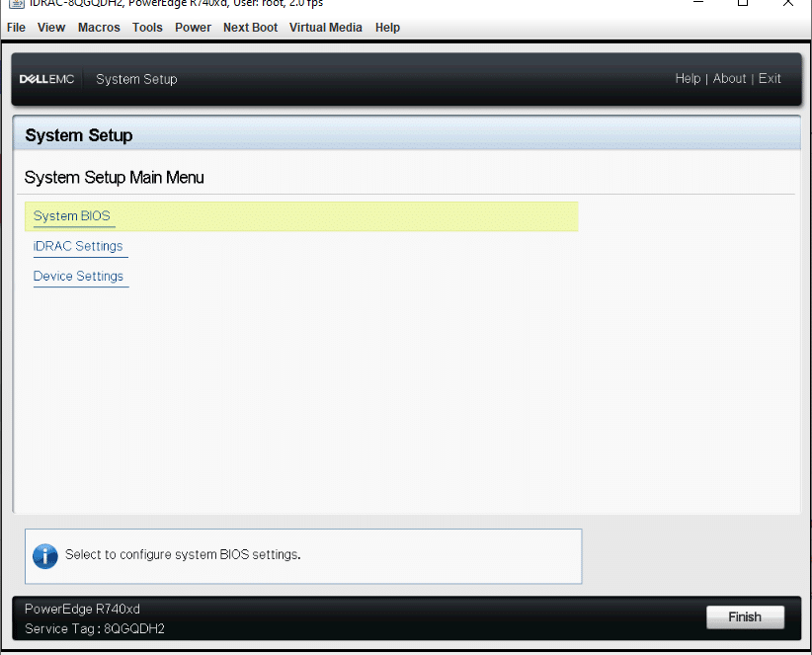Open the Virtual Media menu
812x655 pixels.
tap(325, 28)
